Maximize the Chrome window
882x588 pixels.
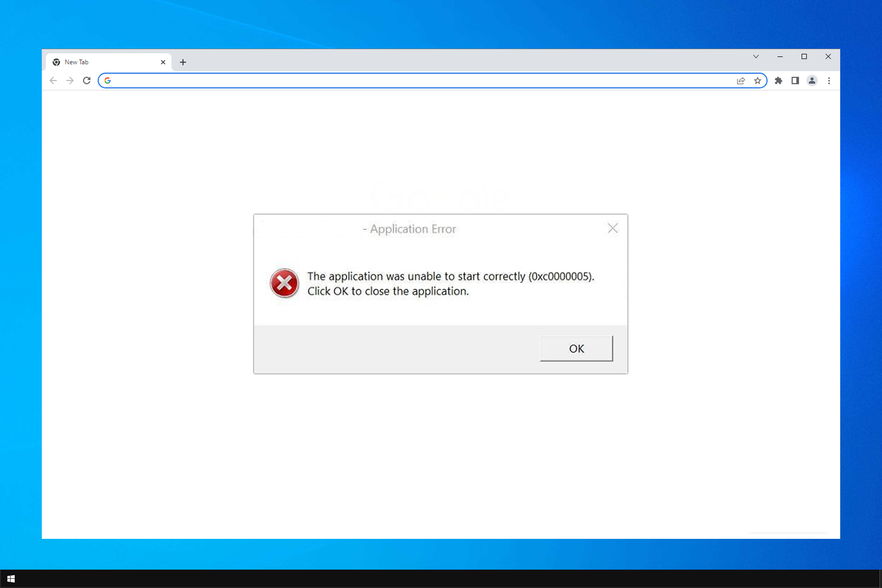tap(804, 57)
